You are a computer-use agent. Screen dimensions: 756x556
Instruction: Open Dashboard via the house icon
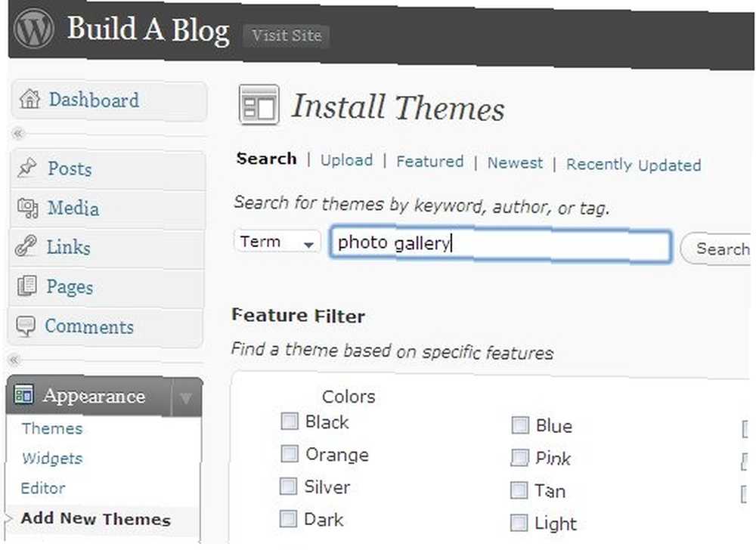click(30, 99)
